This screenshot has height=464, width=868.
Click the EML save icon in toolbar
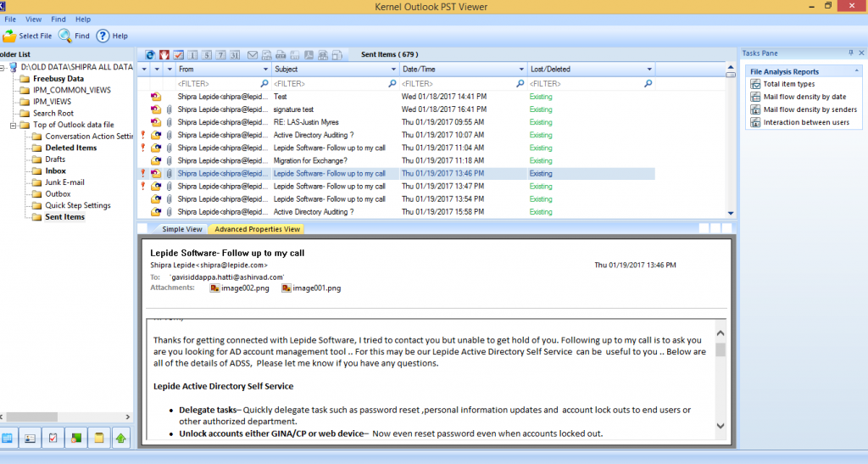pos(267,55)
